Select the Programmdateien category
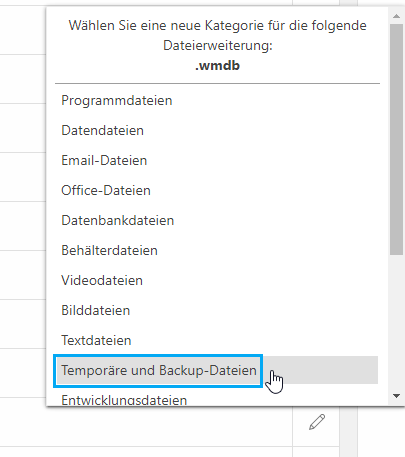Screen dimensions: 405x457 pos(217,100)
